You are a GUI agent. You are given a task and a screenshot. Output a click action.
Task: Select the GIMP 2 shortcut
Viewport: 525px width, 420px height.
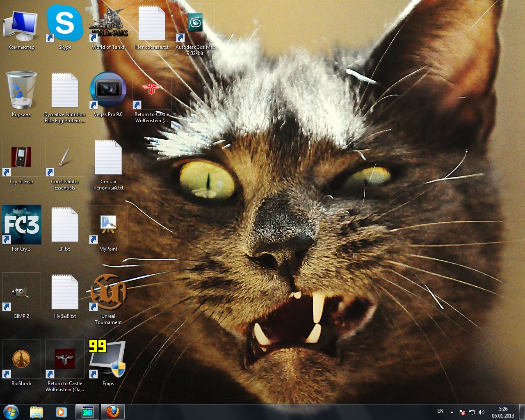(21, 292)
